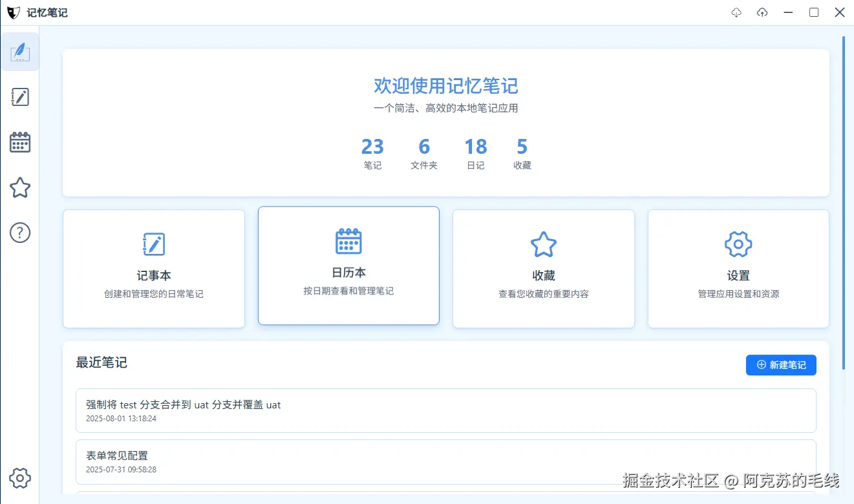Click the app logo in title bar

pyautogui.click(x=14, y=12)
